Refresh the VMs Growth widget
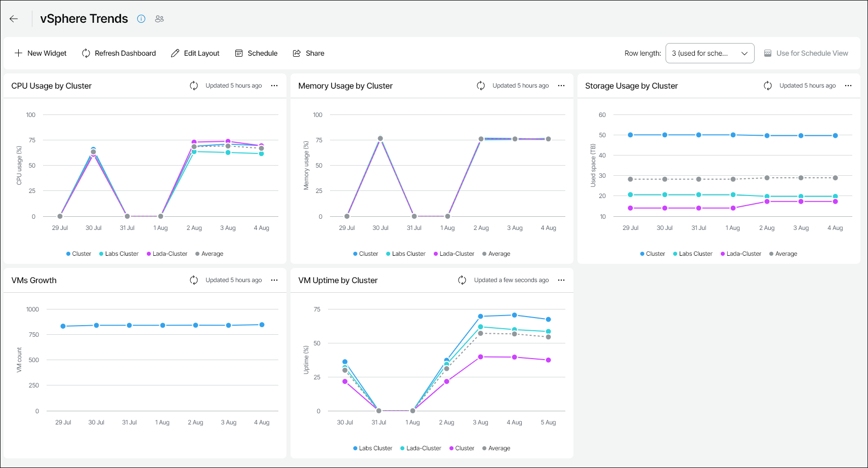868x468 pixels. click(x=194, y=280)
